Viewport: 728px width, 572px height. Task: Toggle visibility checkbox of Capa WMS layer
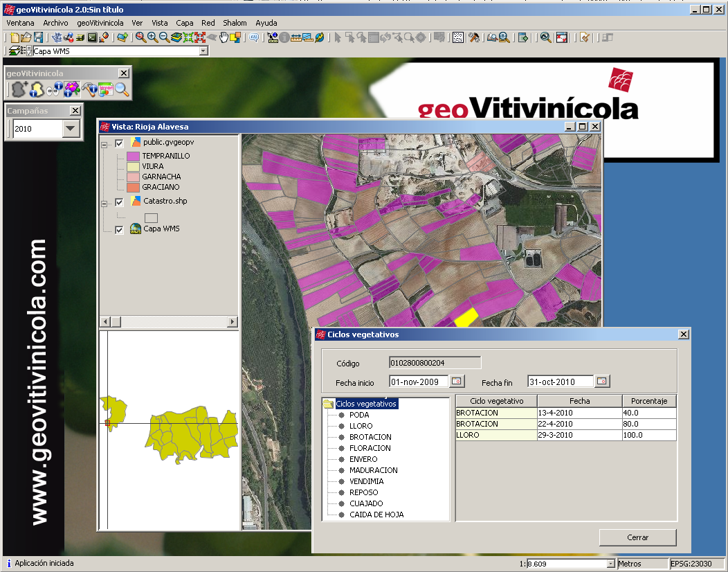click(119, 229)
